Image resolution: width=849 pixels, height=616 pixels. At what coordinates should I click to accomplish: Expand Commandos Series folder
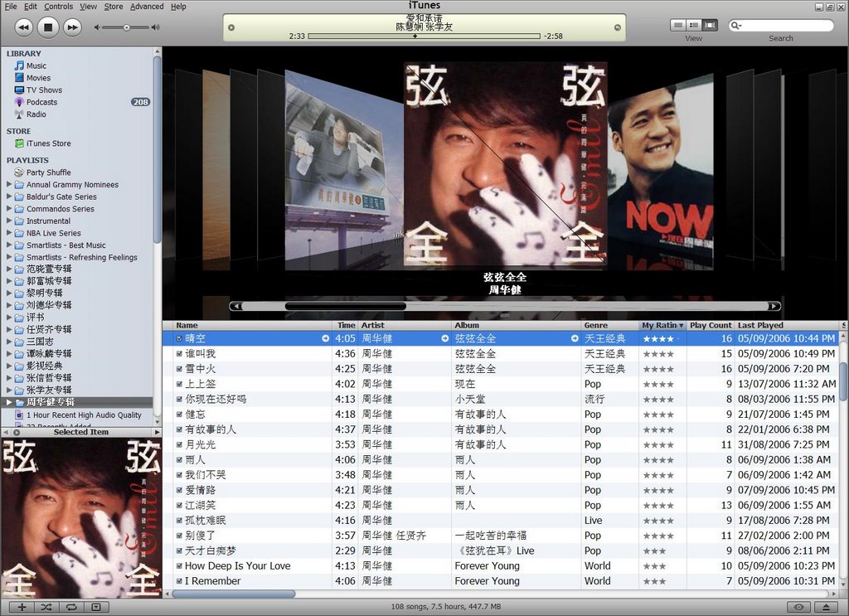click(x=8, y=208)
